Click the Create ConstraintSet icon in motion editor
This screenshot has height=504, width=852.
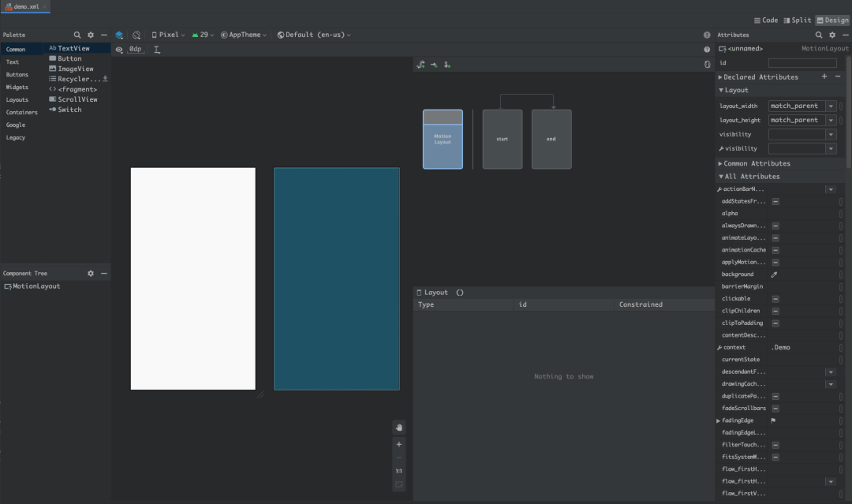(x=421, y=65)
